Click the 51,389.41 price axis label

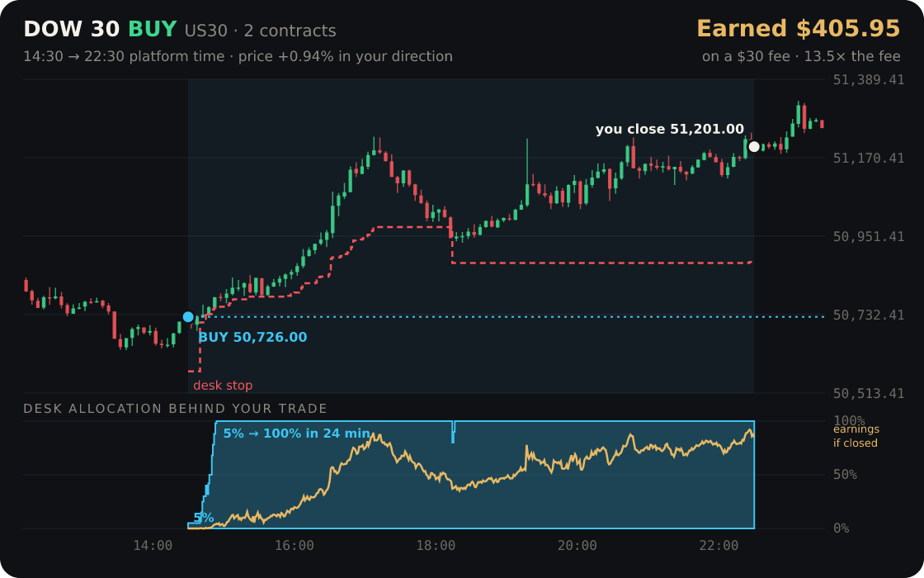868,79
